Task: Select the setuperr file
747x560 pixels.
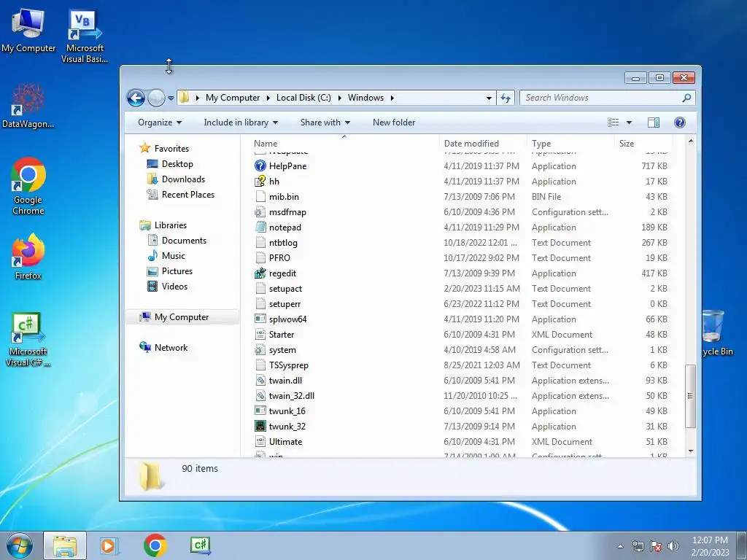Action: point(285,304)
